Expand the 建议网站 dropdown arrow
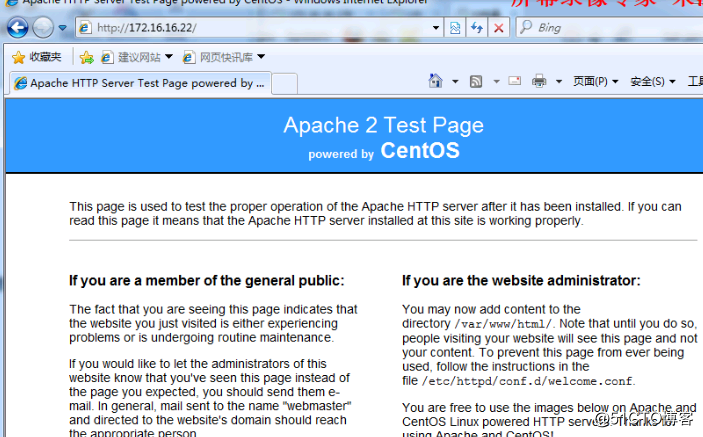 [x=169, y=57]
